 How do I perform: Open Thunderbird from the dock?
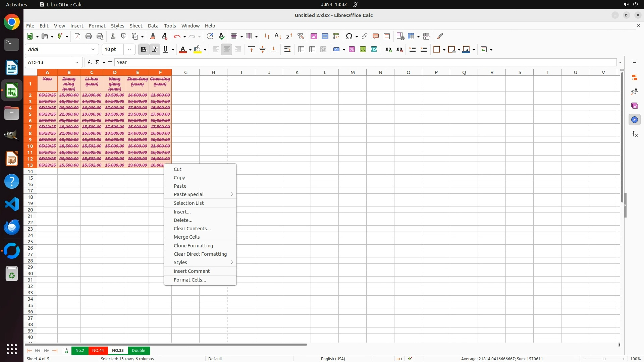(x=12, y=227)
